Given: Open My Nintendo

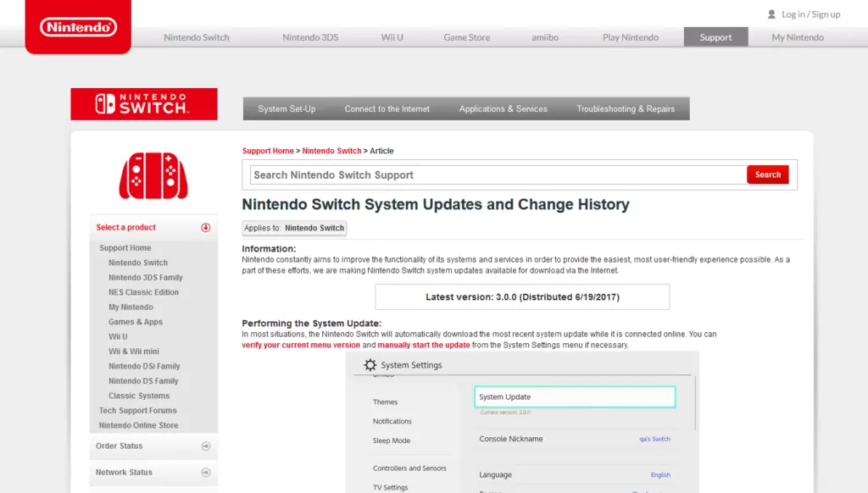Looking at the screenshot, I should 798,37.
